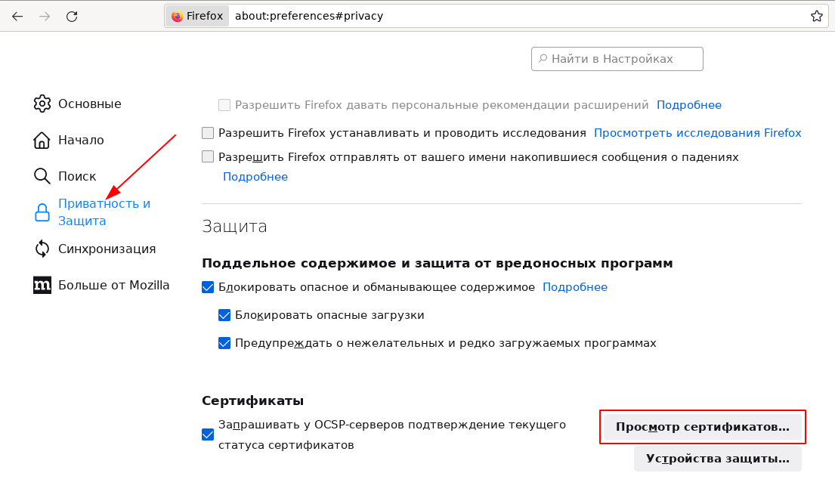Go back with the left arrow icon
The height and width of the screenshot is (504, 835).
(x=17, y=17)
